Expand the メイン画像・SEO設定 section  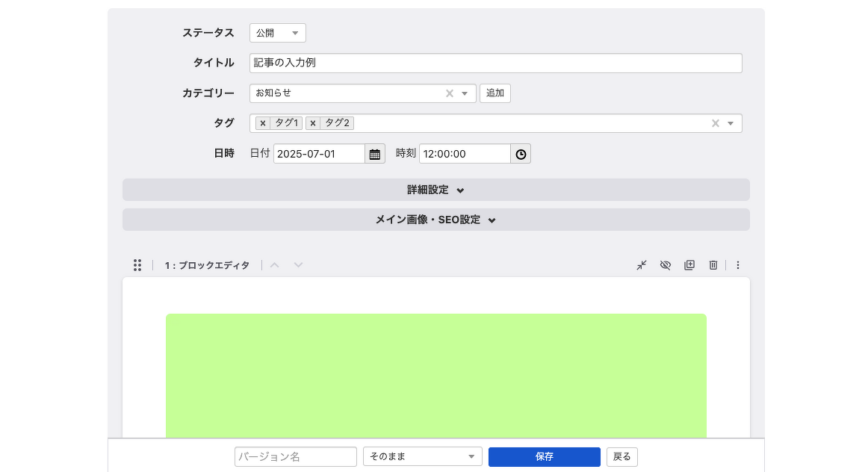tap(435, 220)
